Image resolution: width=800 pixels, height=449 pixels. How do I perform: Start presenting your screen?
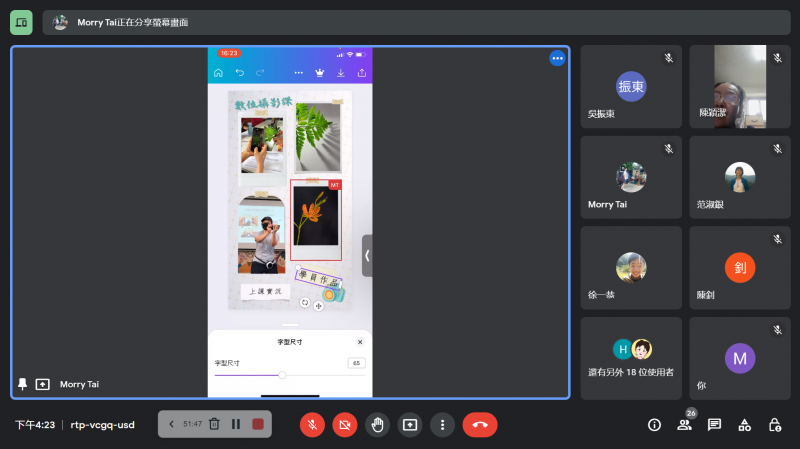tap(410, 425)
